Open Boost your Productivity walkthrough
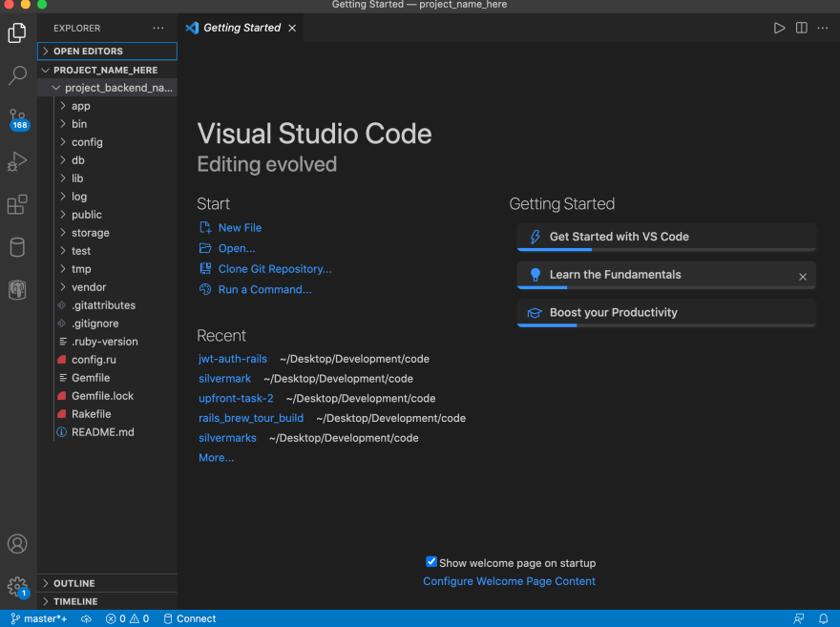Viewport: 840px width, 627px height. 666,313
